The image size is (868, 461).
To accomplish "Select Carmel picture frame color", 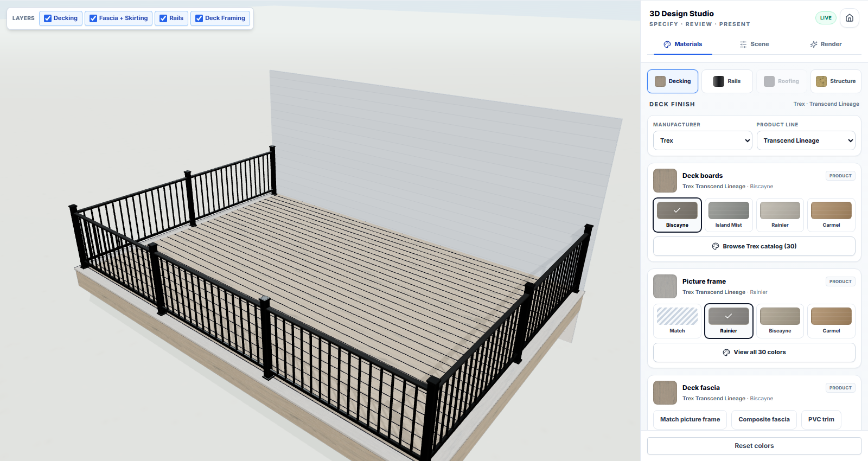I will [831, 321].
